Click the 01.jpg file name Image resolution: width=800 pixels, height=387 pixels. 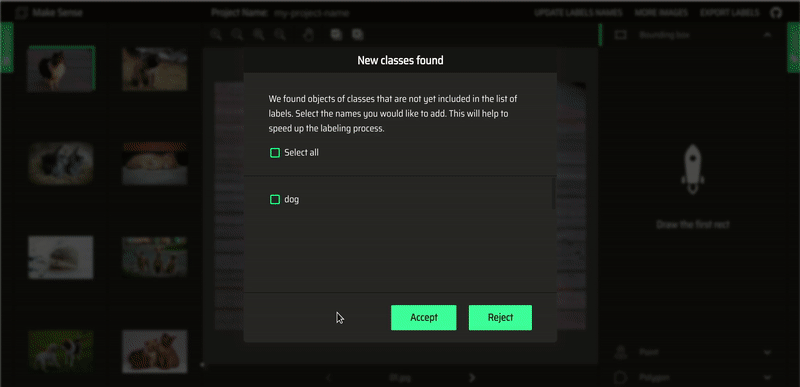click(400, 378)
